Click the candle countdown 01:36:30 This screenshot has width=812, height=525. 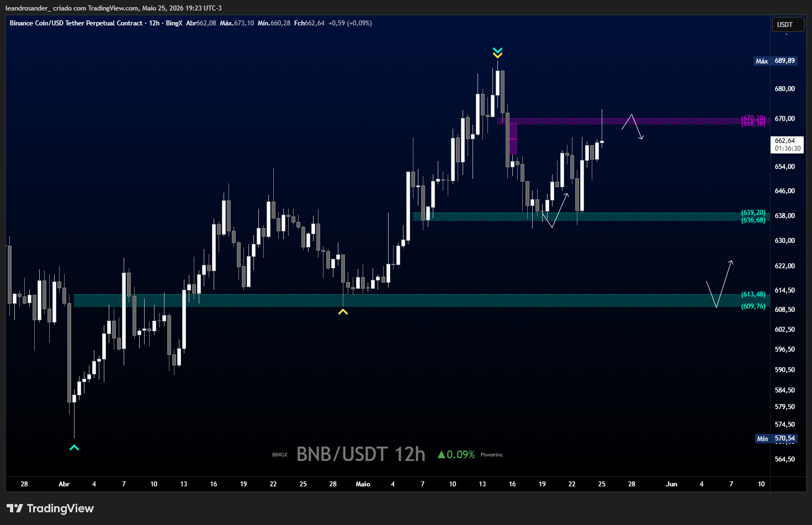[788, 149]
